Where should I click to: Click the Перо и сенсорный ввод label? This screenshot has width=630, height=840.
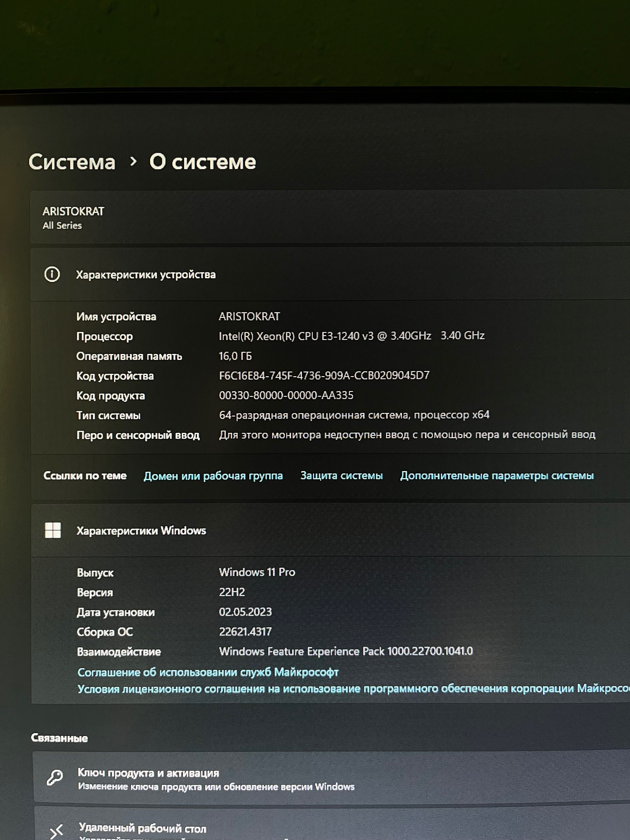pos(138,435)
